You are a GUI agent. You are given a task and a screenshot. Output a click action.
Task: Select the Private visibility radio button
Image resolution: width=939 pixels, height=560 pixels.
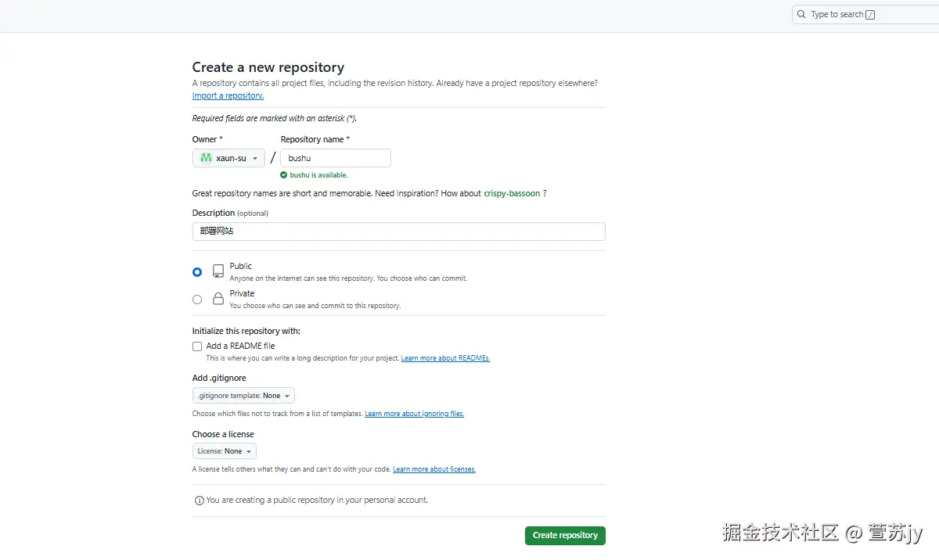tap(197, 300)
